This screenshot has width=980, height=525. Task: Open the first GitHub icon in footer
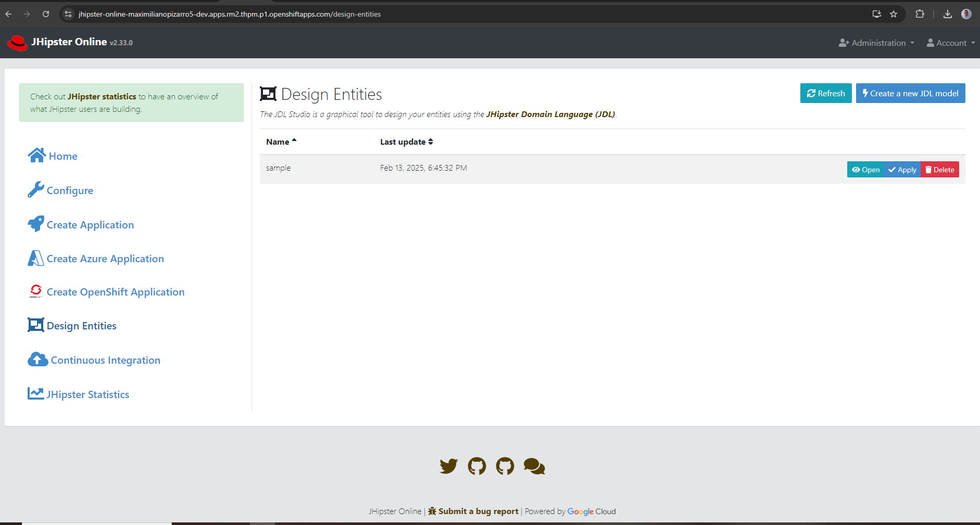pyautogui.click(x=477, y=466)
